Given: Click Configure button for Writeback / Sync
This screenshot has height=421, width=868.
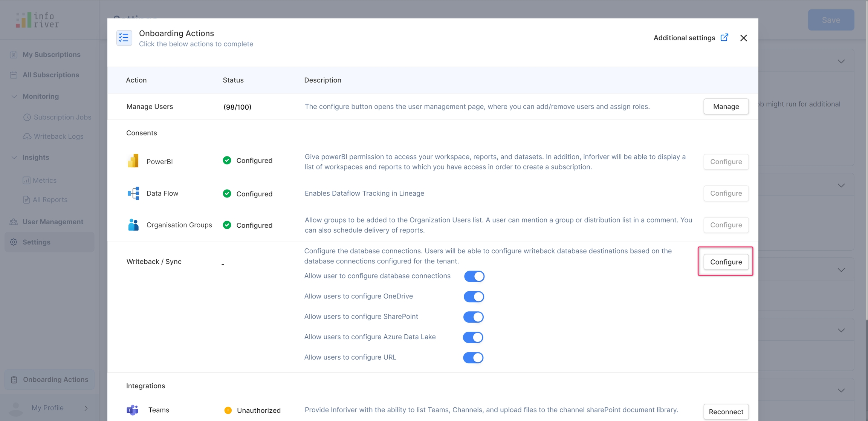Looking at the screenshot, I should pyautogui.click(x=726, y=262).
